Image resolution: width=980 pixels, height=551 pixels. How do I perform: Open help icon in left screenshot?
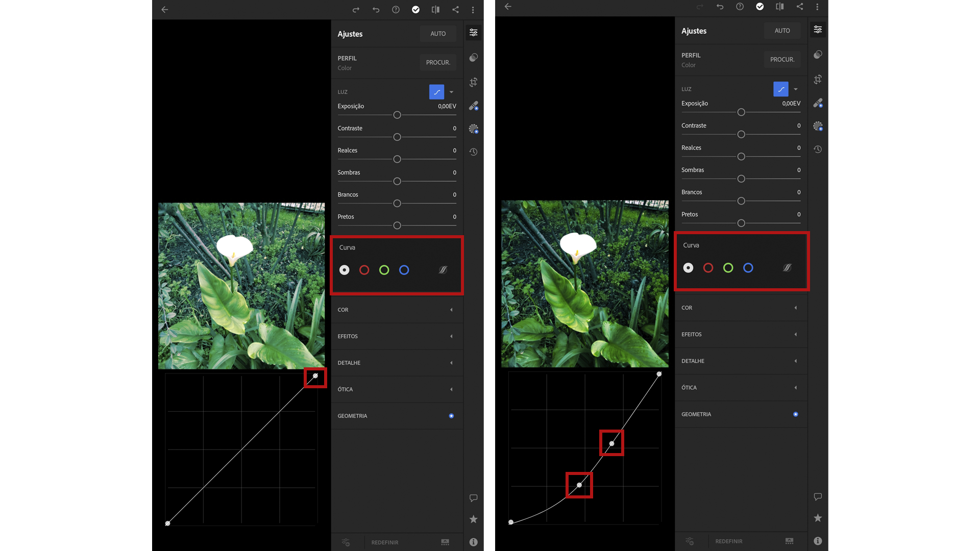[x=396, y=10]
